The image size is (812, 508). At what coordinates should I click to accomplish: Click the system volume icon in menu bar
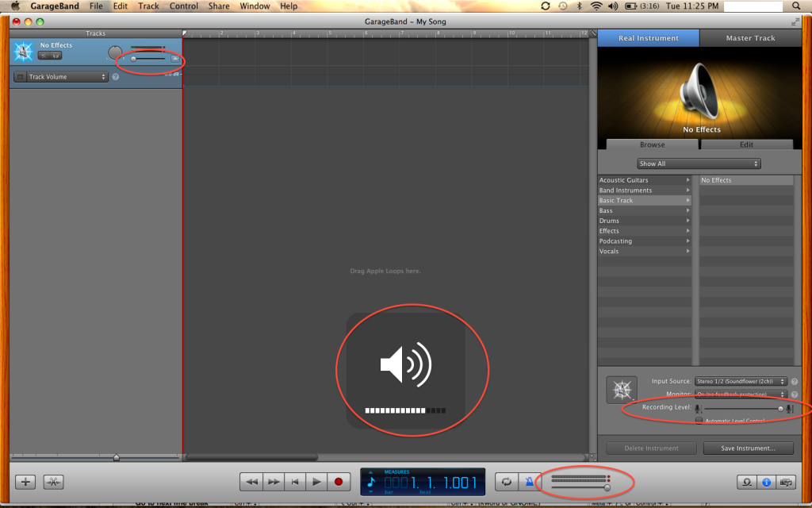coord(613,6)
